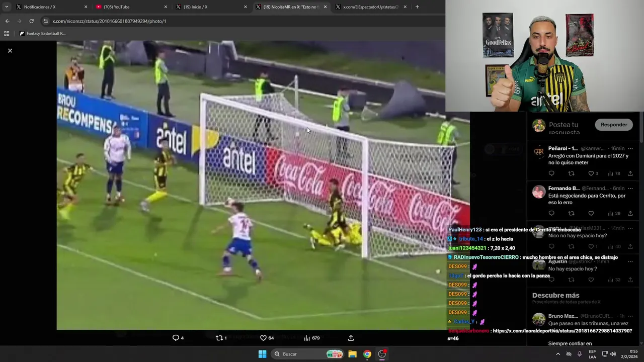
Task: Repost the Peñarol comment
Action: 571,173
